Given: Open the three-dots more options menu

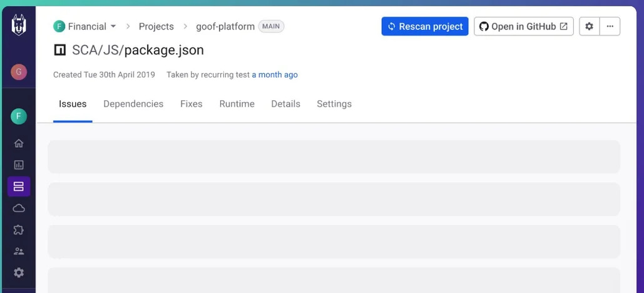Looking at the screenshot, I should pyautogui.click(x=610, y=26).
